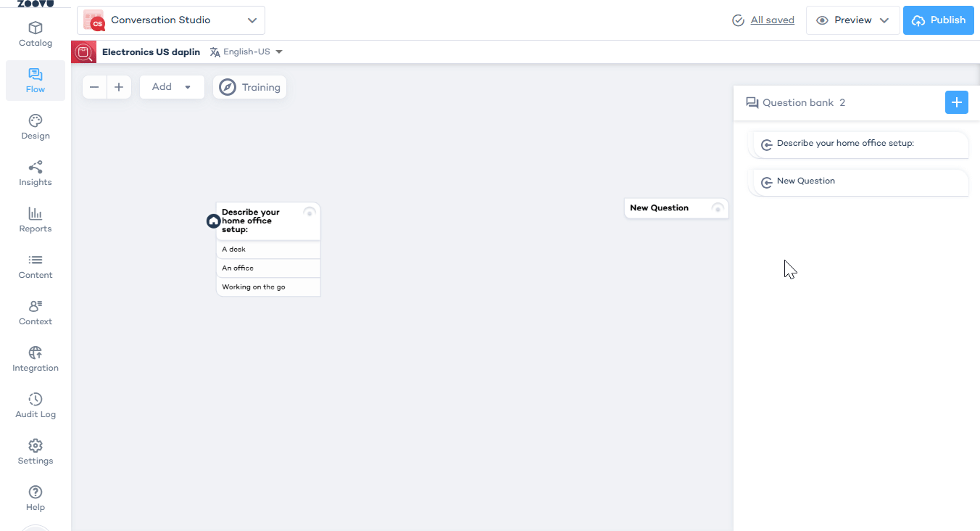Screen dimensions: 980x531
Task: Open the Reports chart section
Action: click(36, 220)
